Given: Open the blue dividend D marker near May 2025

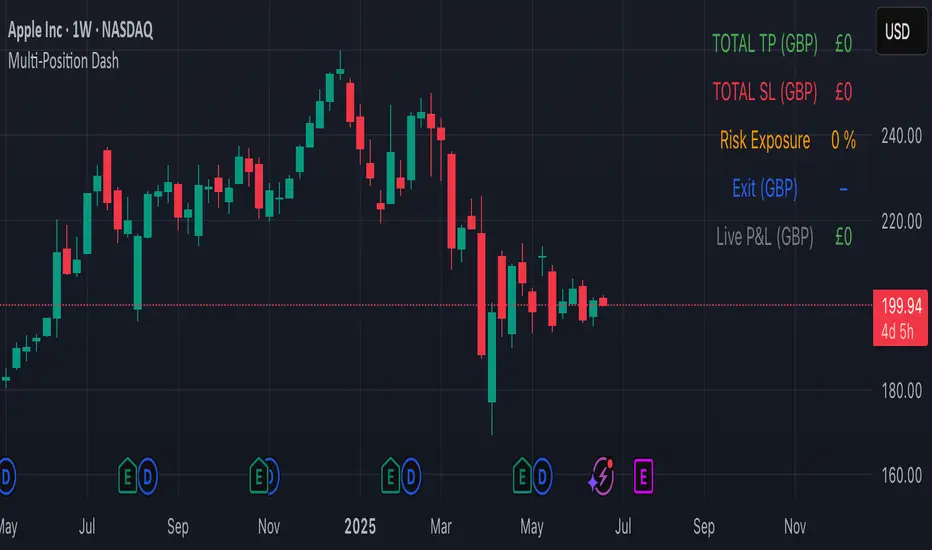Looking at the screenshot, I should 542,476.
